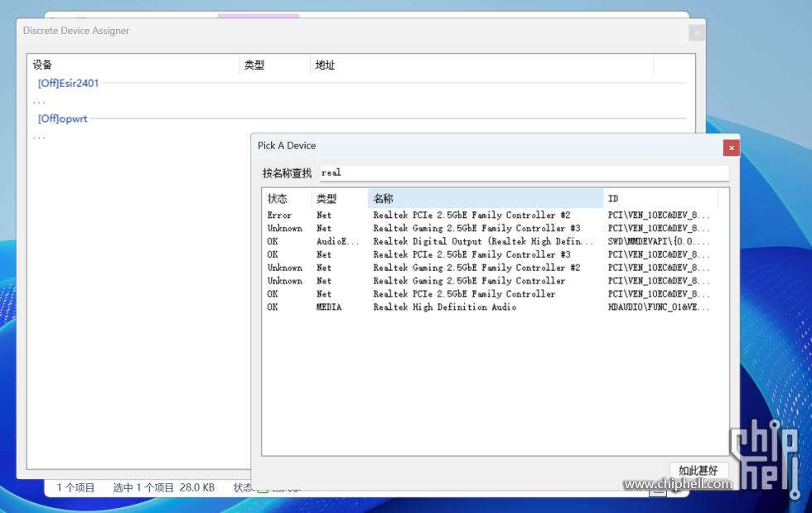The height and width of the screenshot is (513, 812).
Task: Sort Pick A Device list by 名称 header
Action: pyautogui.click(x=486, y=198)
